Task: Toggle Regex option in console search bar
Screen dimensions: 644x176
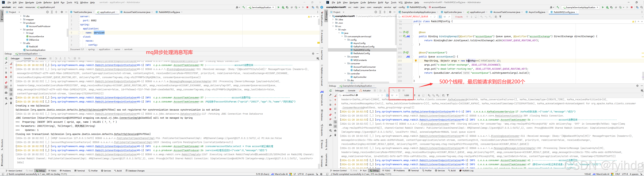Action: pyautogui.click(x=397, y=95)
